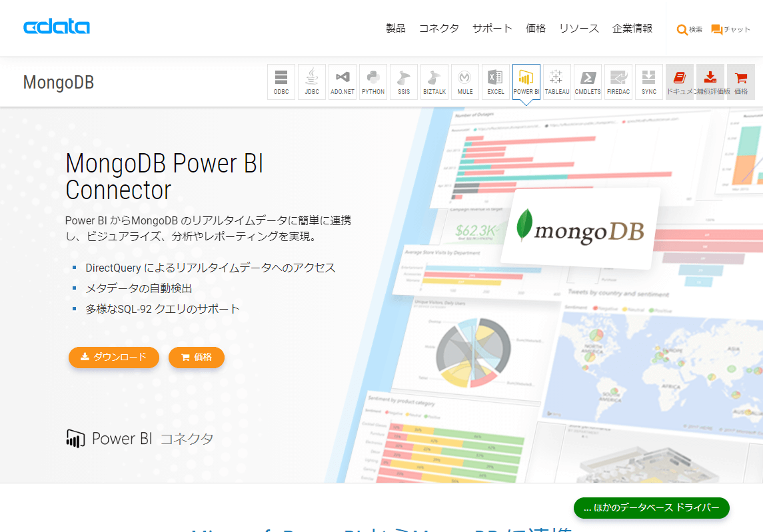Open the red shopping cart pricing icon
Screen dimensions: 763x532
pyautogui.click(x=741, y=82)
